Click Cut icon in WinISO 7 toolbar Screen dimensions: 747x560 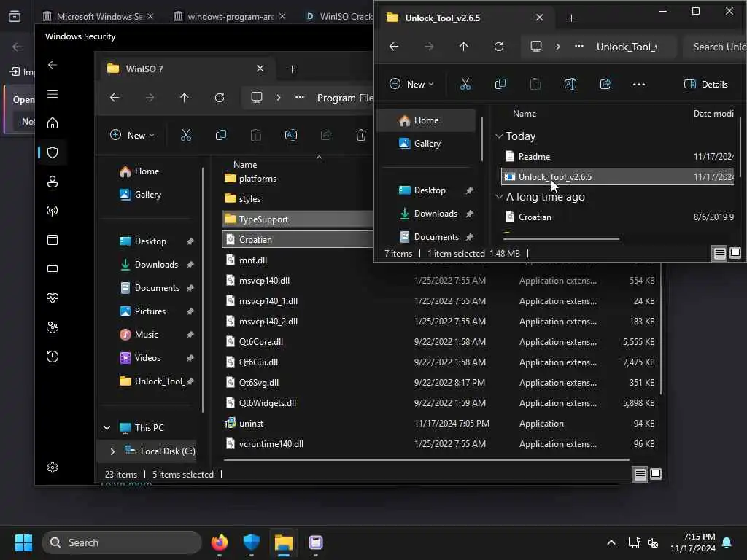click(186, 135)
